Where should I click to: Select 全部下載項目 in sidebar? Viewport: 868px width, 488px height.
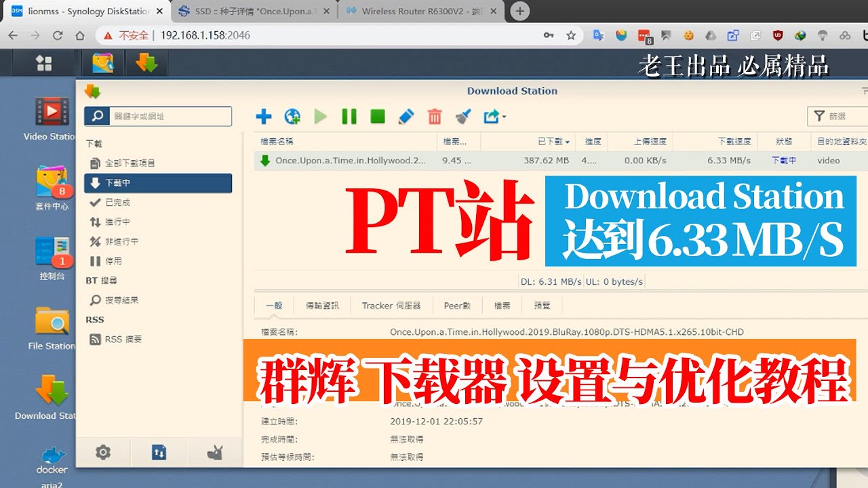pos(158,163)
